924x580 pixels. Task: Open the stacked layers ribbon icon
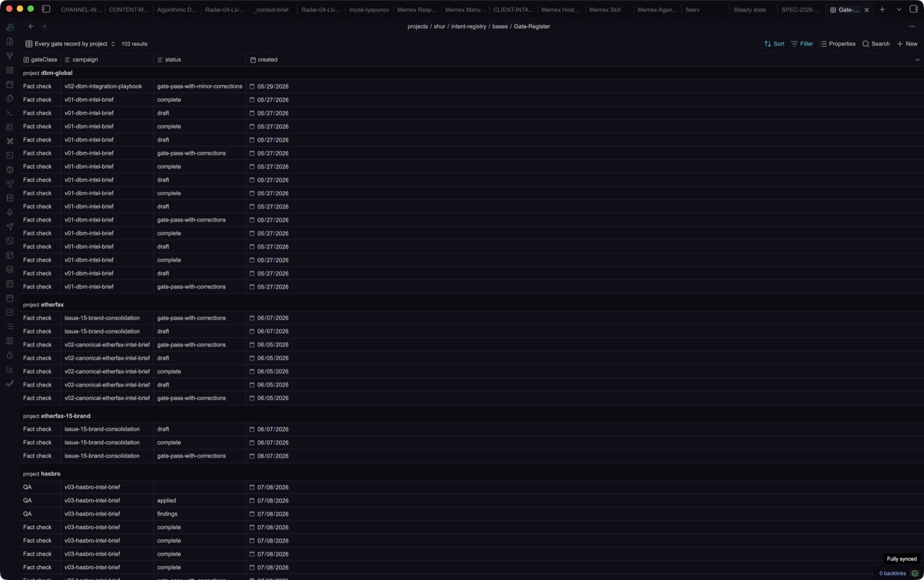point(10,269)
